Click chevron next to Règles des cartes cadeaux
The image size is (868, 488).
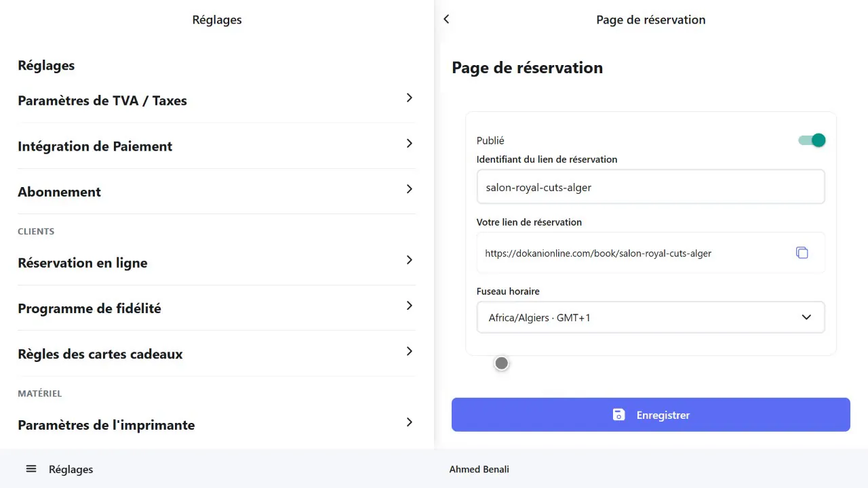(x=409, y=351)
